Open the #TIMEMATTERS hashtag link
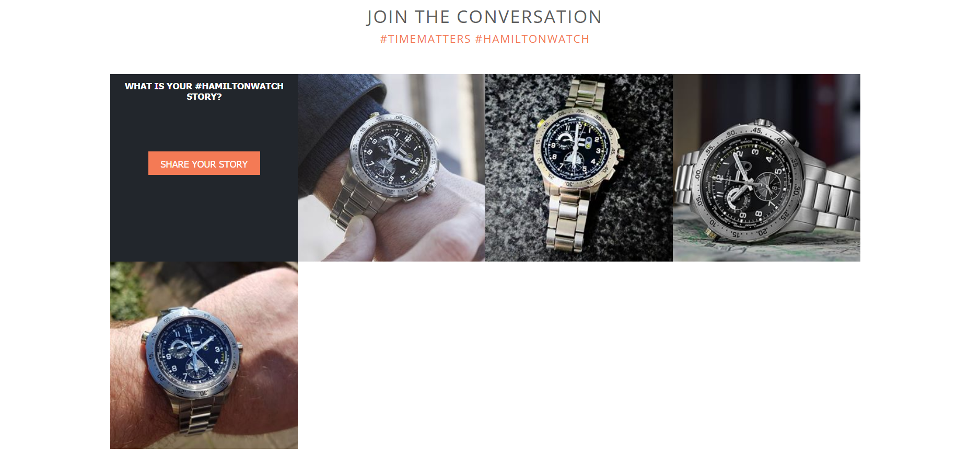Image resolution: width=980 pixels, height=473 pixels. click(x=425, y=39)
